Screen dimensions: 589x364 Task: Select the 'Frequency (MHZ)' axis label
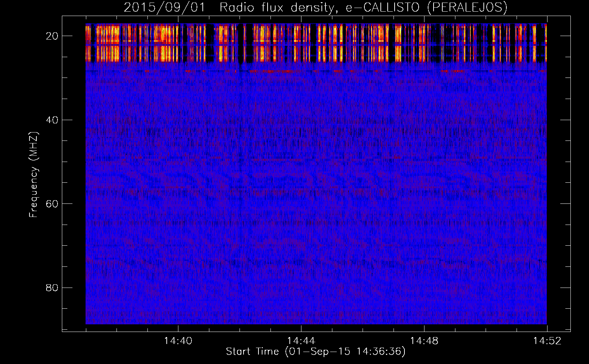tap(33, 174)
